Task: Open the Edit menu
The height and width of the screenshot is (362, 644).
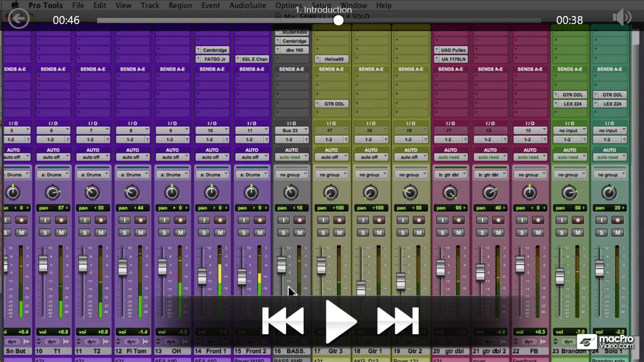Action: [100, 5]
